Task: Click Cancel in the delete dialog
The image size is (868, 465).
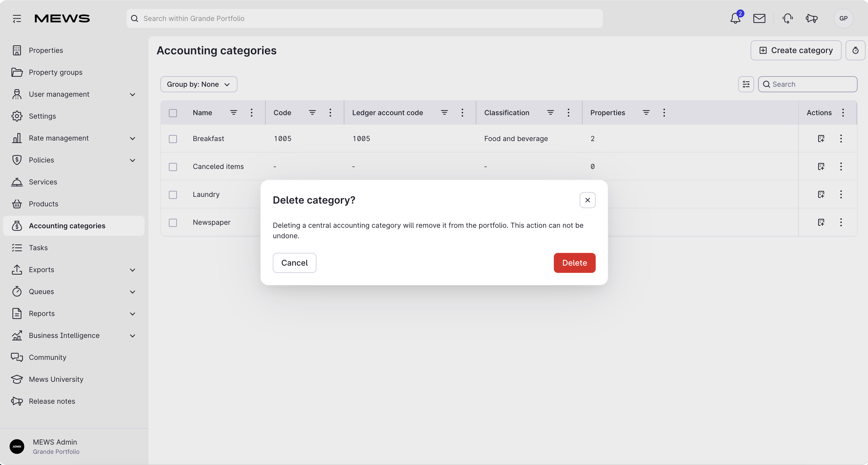Action: 294,263
